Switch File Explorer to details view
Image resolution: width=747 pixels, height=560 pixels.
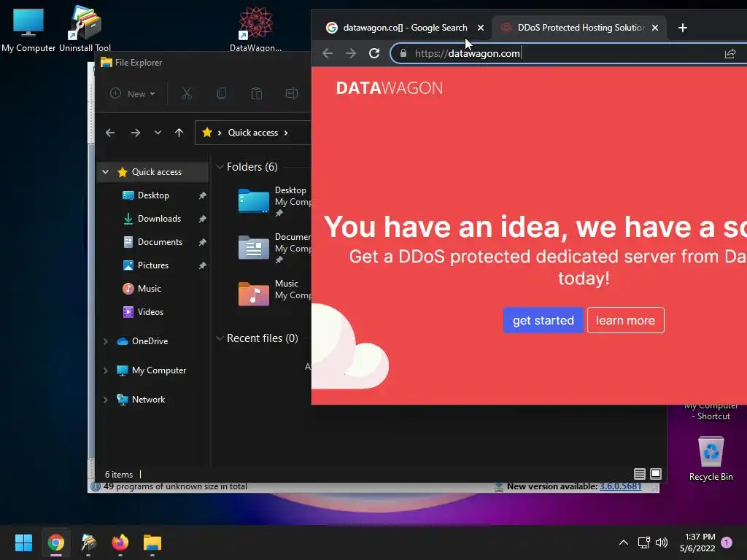tap(639, 474)
